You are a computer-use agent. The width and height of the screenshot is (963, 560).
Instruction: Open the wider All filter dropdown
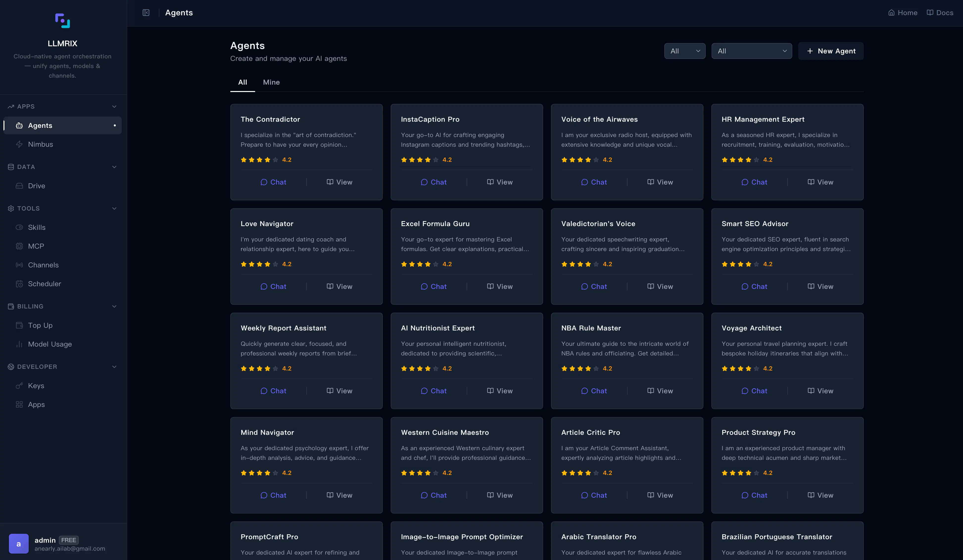click(x=752, y=51)
